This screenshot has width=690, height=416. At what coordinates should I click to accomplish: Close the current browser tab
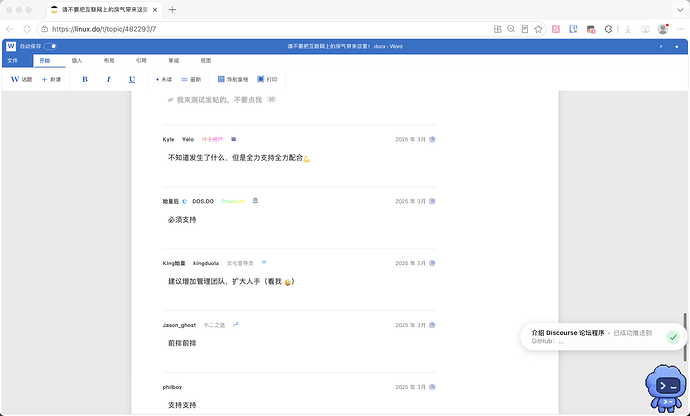[155, 10]
